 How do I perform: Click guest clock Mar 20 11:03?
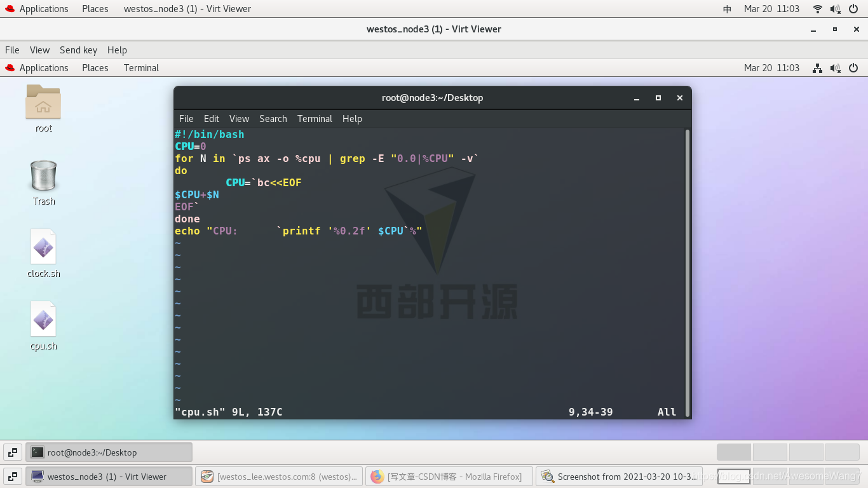point(771,68)
